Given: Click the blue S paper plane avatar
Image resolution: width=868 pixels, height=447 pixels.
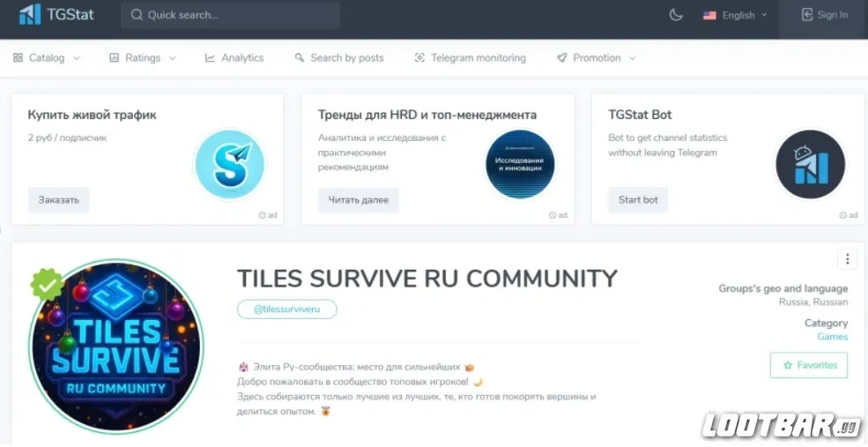Looking at the screenshot, I should point(230,164).
